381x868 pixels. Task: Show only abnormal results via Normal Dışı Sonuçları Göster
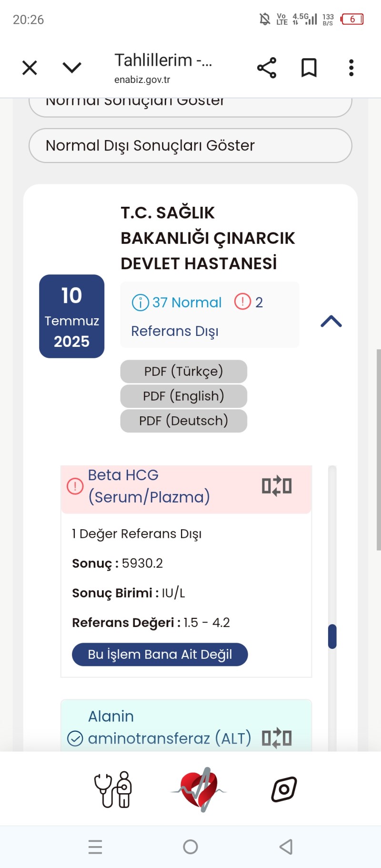tap(190, 145)
